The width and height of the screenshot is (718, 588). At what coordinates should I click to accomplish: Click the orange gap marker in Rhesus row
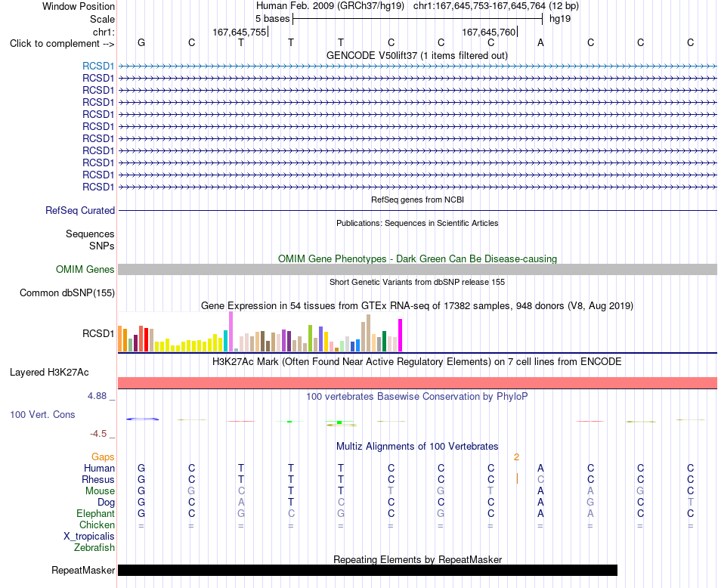point(517,479)
